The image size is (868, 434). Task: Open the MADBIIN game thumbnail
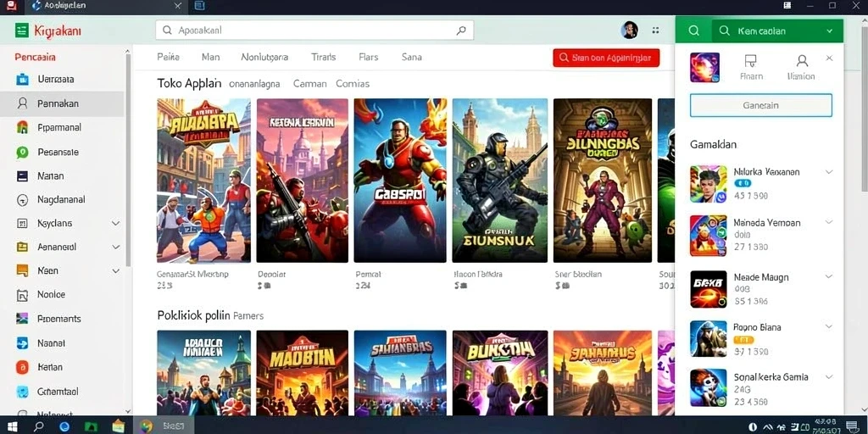point(303,373)
